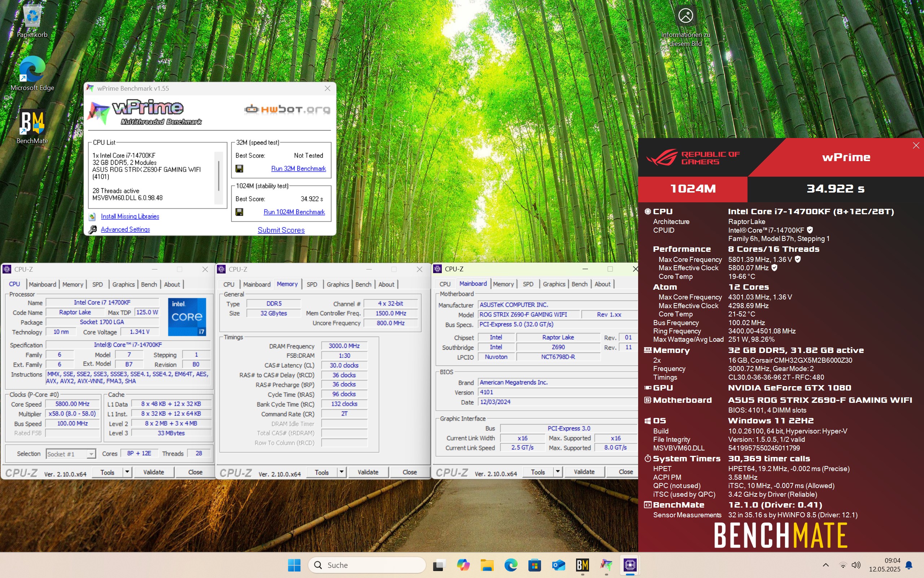Open the Socket #1 selection dropdown
This screenshot has height=578, width=924.
(x=71, y=454)
